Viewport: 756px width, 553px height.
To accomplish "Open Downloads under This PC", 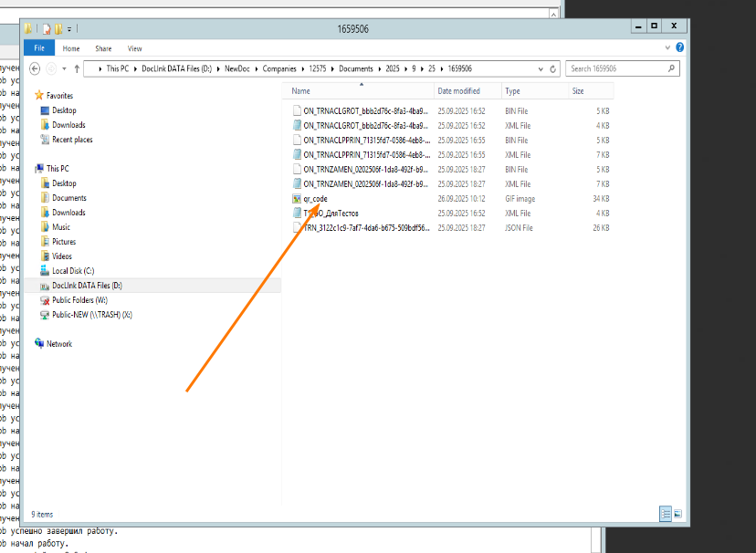I will [x=68, y=213].
